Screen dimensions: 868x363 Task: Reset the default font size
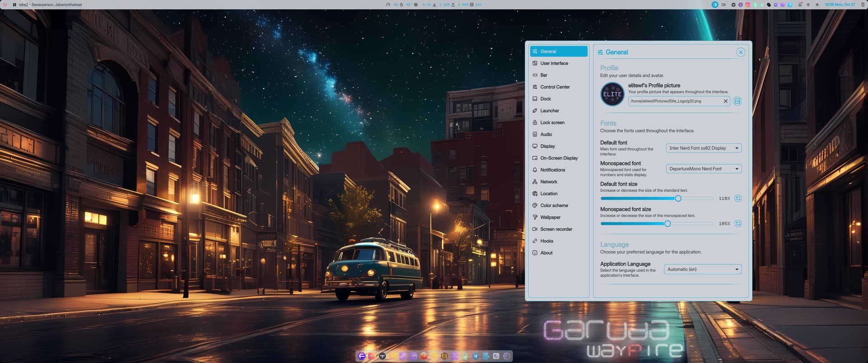(738, 198)
